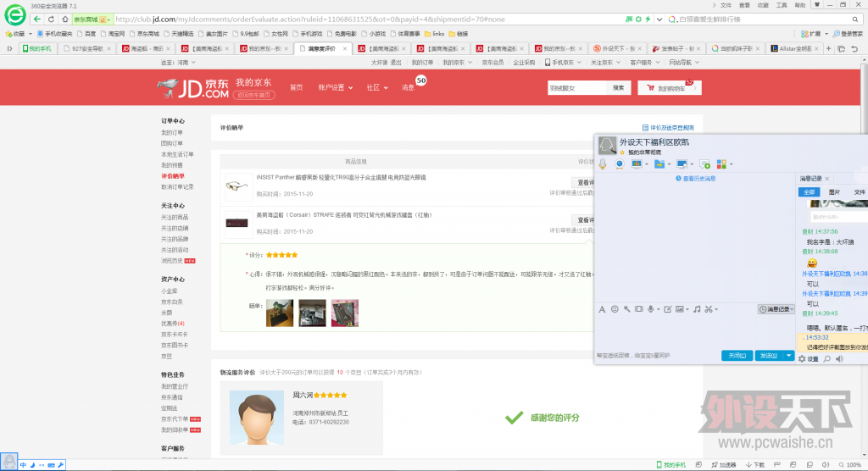Go back with the browser back arrow
Viewport: 868px width, 471px height.
37,19
